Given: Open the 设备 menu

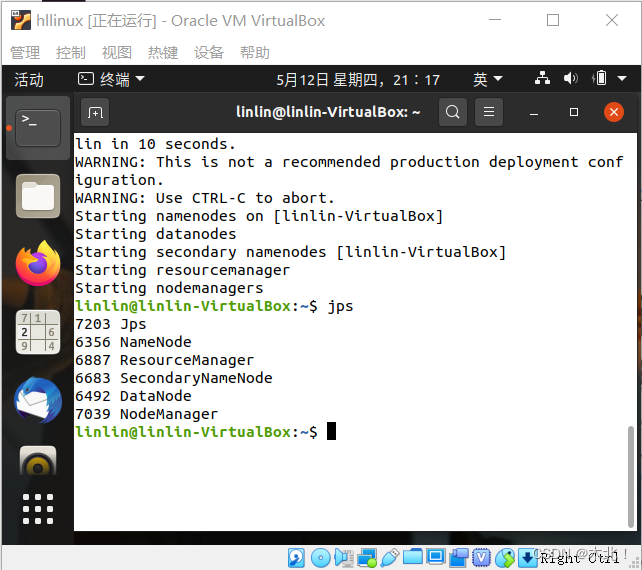Looking at the screenshot, I should point(209,52).
